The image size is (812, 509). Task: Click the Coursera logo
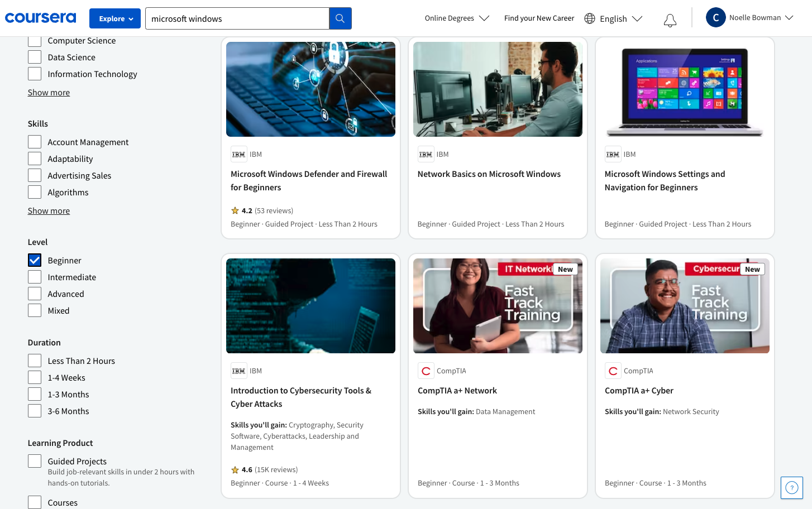(40, 17)
